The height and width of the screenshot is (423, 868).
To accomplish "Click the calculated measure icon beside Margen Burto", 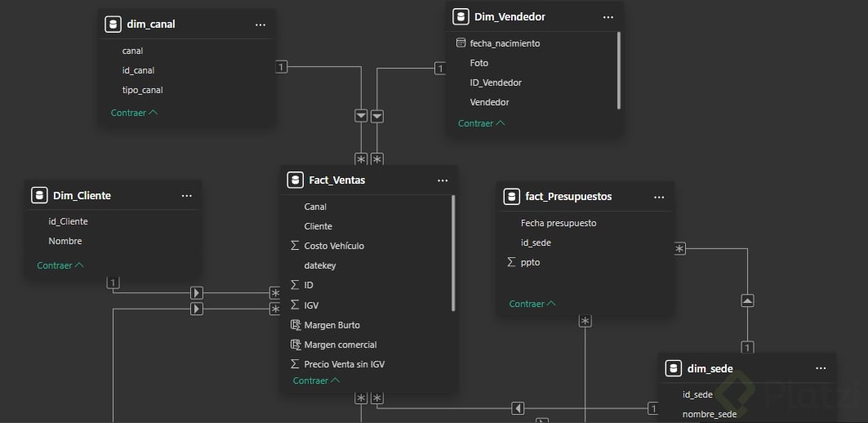I will point(295,325).
